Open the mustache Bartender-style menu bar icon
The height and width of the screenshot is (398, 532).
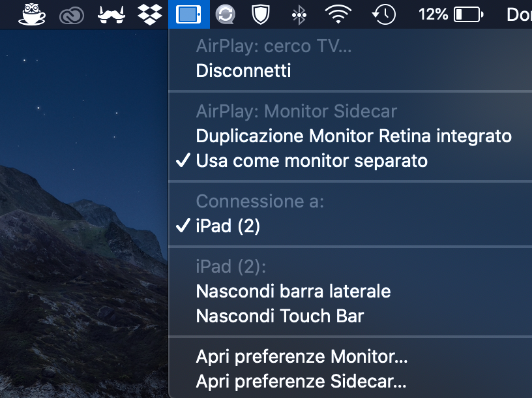(111, 14)
